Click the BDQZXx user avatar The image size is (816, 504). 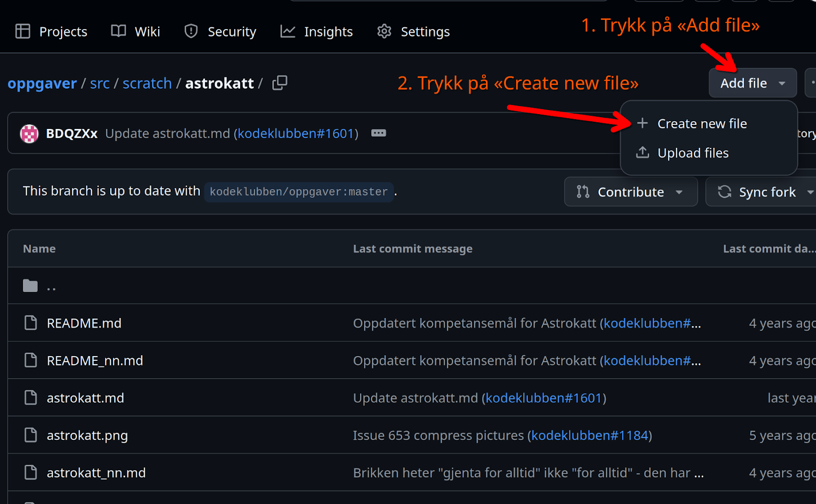click(x=29, y=134)
